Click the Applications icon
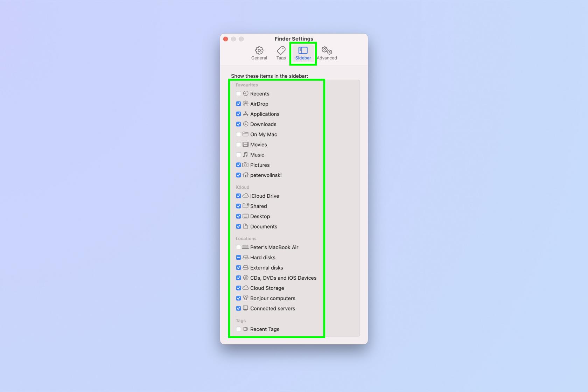The width and height of the screenshot is (588, 392). [x=246, y=114]
